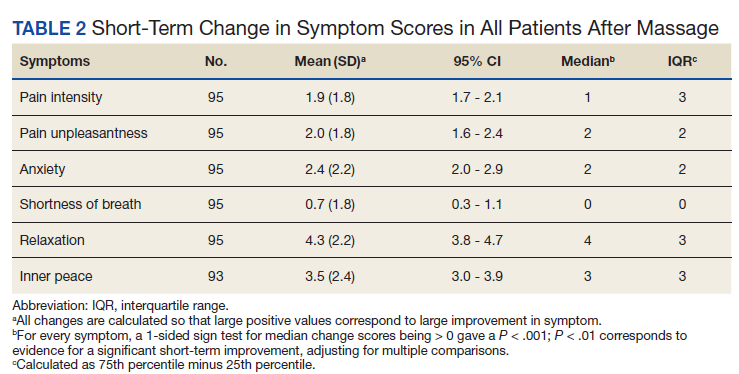Select the Symptoms column header
The image size is (739, 374).
55,61
